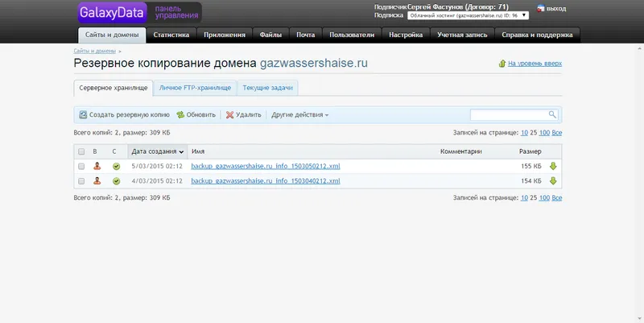The height and width of the screenshot is (323, 644).
Task: Open the Справка и поддержка tab
Action: click(x=537, y=35)
